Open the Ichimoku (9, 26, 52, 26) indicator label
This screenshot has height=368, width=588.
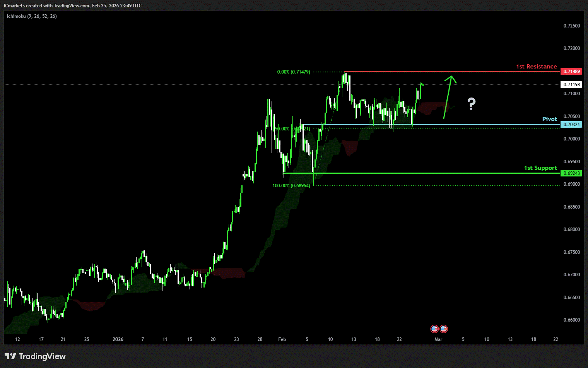coord(32,16)
